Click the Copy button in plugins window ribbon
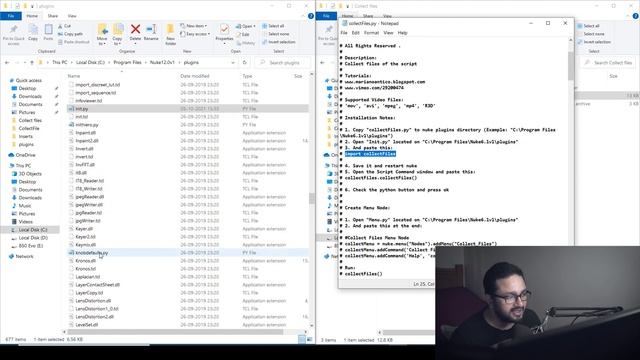Image resolution: width=640 pixels, height=360 pixels. tap(33, 33)
